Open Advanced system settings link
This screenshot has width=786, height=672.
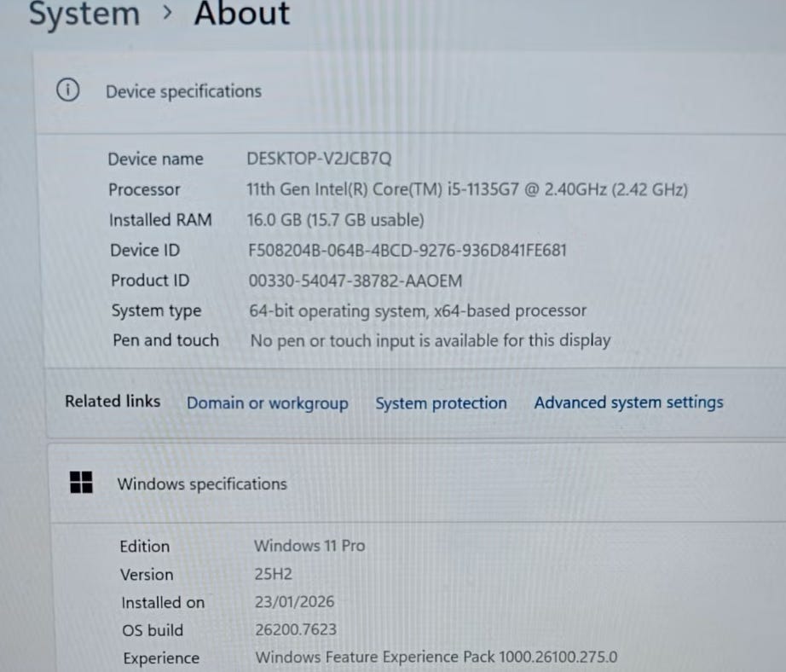pyautogui.click(x=628, y=403)
